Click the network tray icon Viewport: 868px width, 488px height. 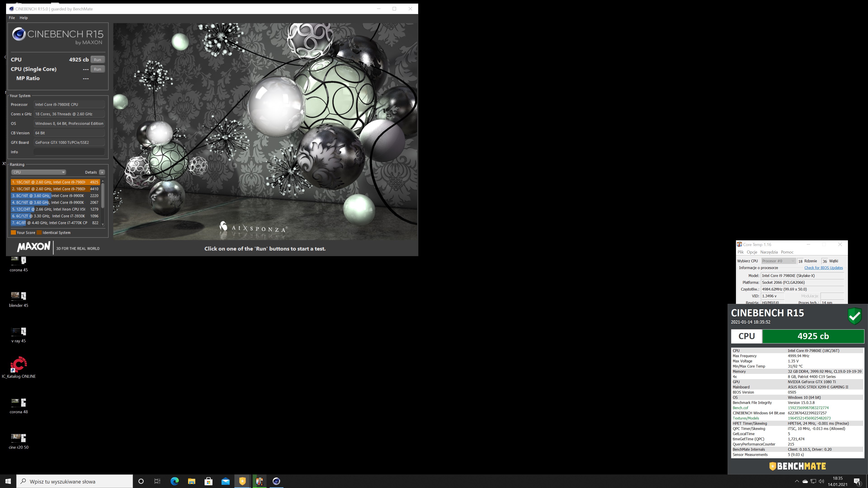(x=813, y=481)
